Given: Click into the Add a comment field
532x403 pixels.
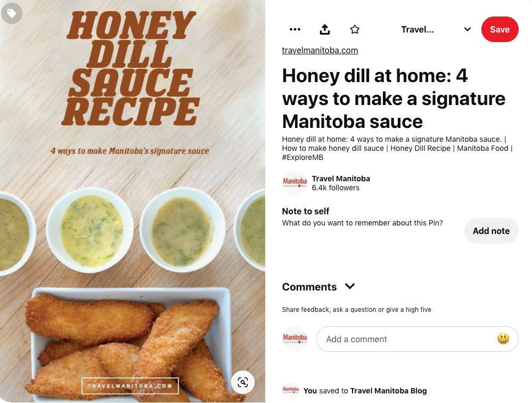Looking at the screenshot, I should [407, 339].
